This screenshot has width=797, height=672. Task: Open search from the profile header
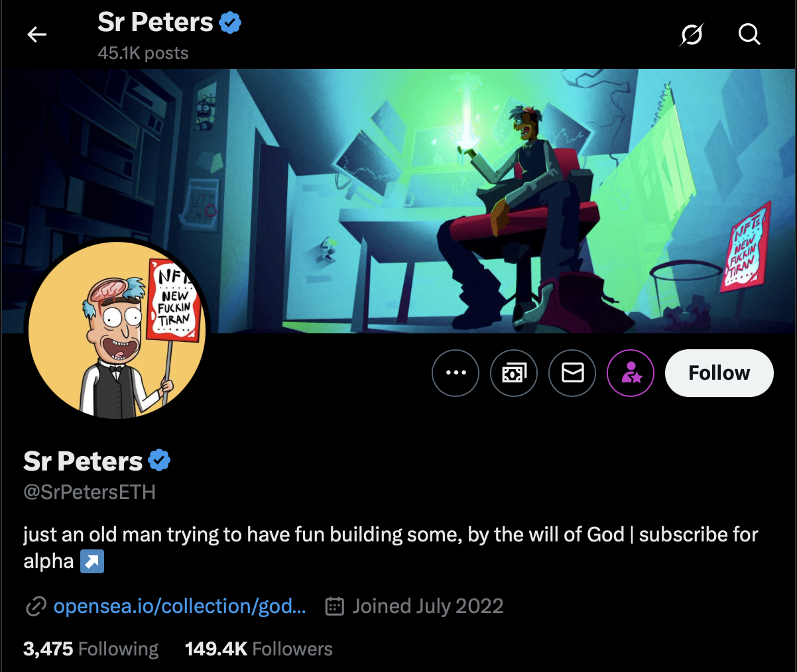pyautogui.click(x=749, y=34)
